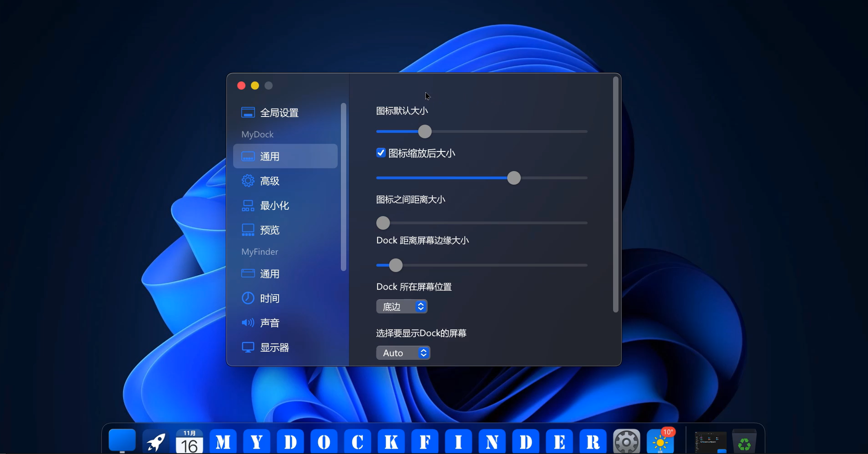Image resolution: width=868 pixels, height=454 pixels.
Task: Toggle the 图标缩放后大小 checkbox
Action: [x=381, y=153]
